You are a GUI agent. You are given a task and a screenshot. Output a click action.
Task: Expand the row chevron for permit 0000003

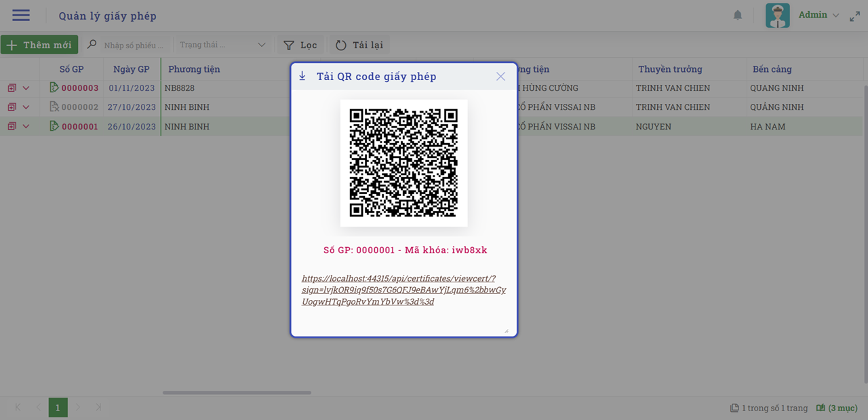pos(26,88)
